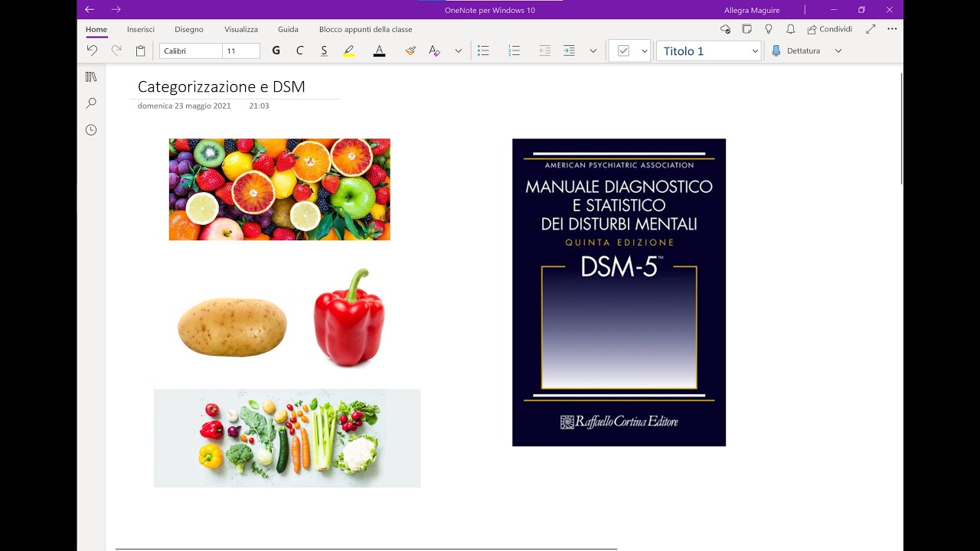Decrease paragraph indent
Image resolution: width=980 pixels, height=551 pixels.
tap(544, 51)
